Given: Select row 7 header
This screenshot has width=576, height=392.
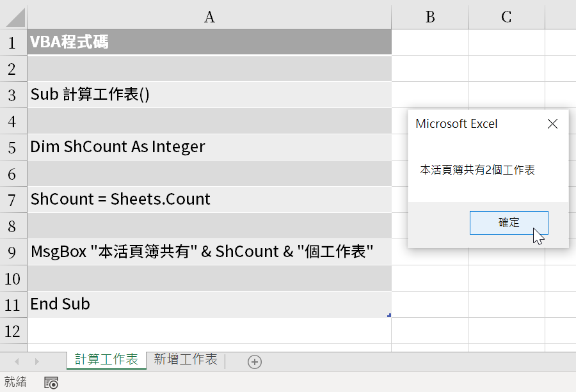Looking at the screenshot, I should 13,200.
